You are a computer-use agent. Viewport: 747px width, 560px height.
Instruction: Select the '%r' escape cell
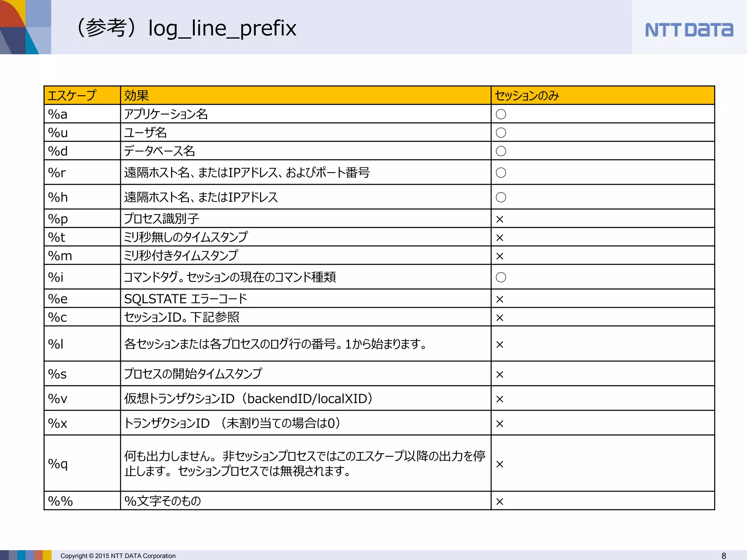[82, 172]
